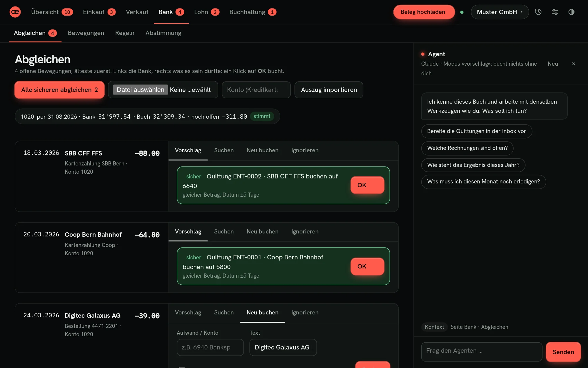Open Neu buchen tab in SBB CFF FFS row
This screenshot has height=368, width=588.
point(262,150)
